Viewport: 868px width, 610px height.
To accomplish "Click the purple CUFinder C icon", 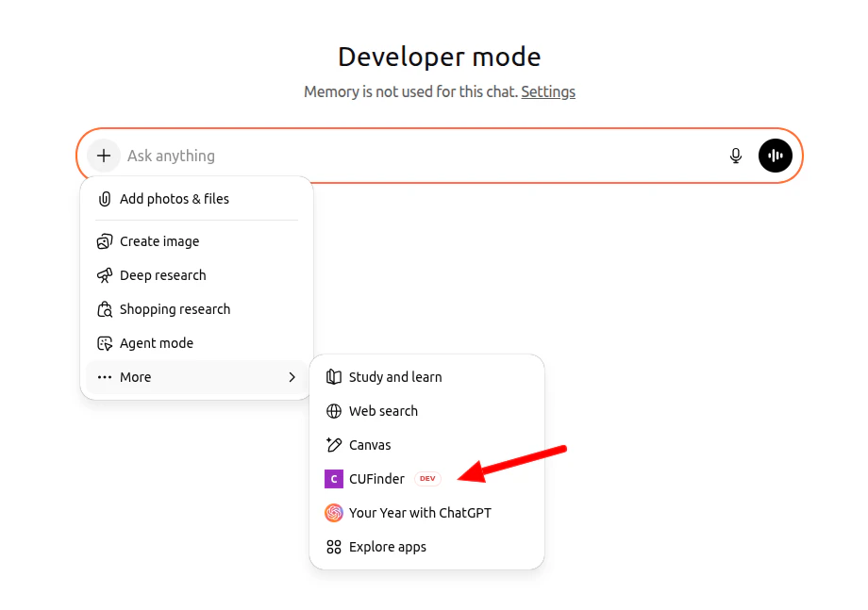I will pyautogui.click(x=333, y=479).
